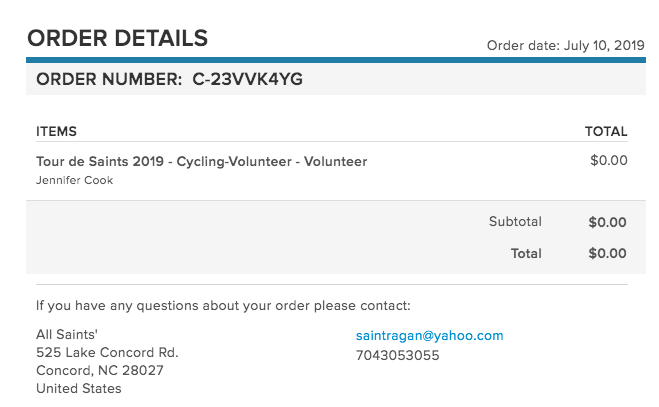This screenshot has height=407, width=659.
Task: Click the item price $0.00
Action: pos(609,160)
